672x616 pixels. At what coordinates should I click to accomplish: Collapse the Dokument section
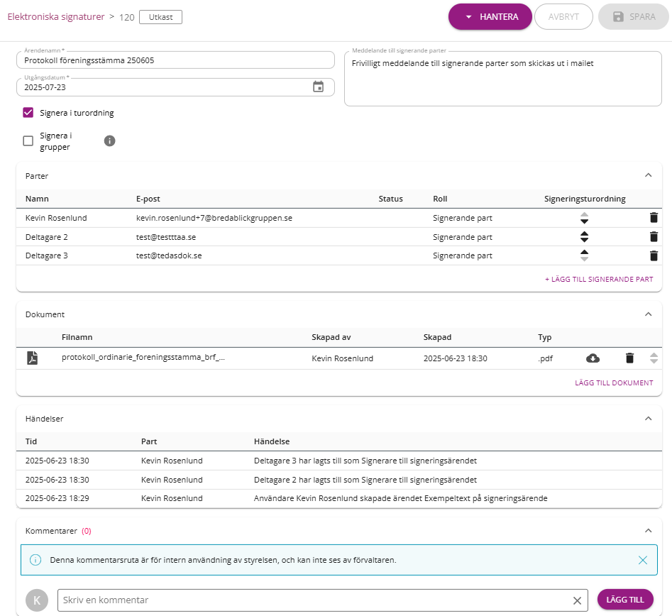pos(648,314)
